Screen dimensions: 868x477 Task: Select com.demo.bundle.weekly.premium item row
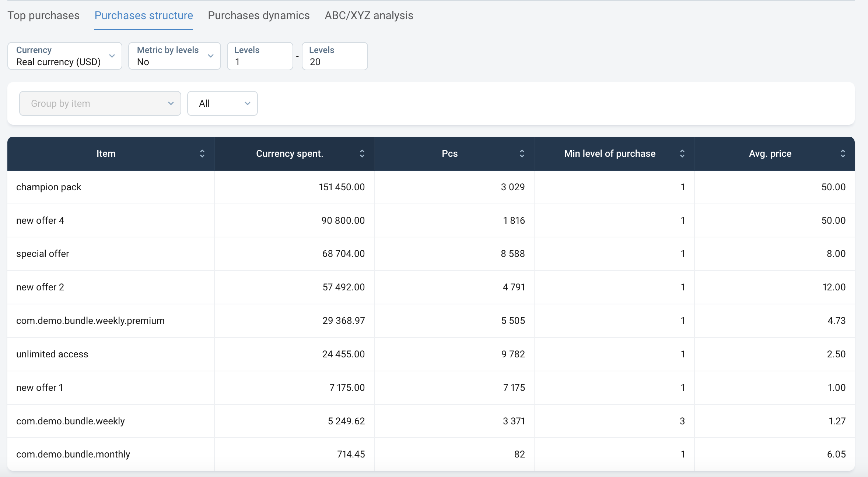[90, 321]
